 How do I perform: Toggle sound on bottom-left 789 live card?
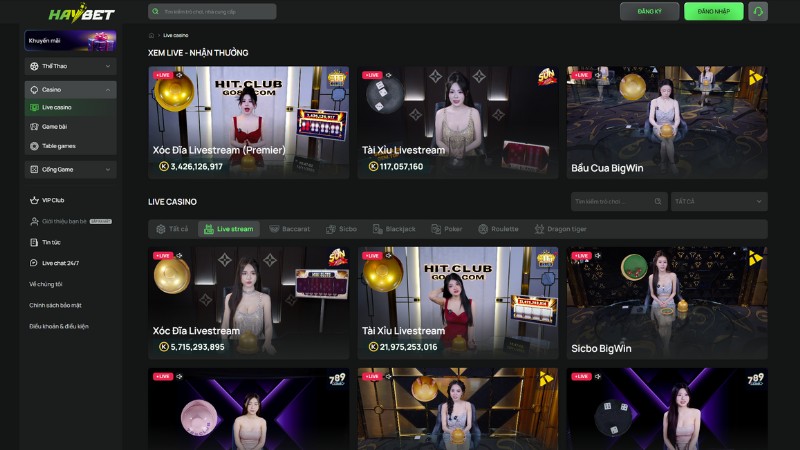(x=179, y=377)
